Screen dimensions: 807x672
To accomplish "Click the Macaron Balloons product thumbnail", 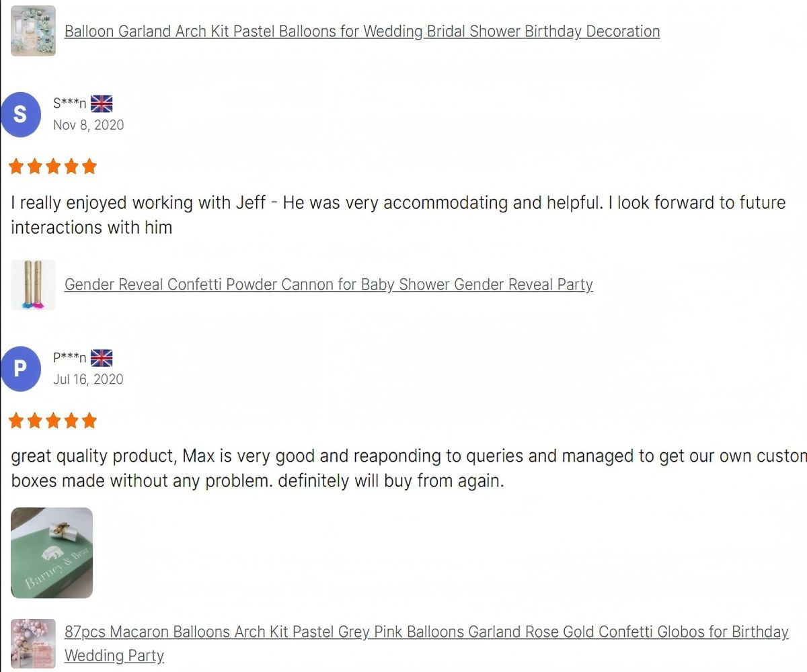I will (33, 644).
